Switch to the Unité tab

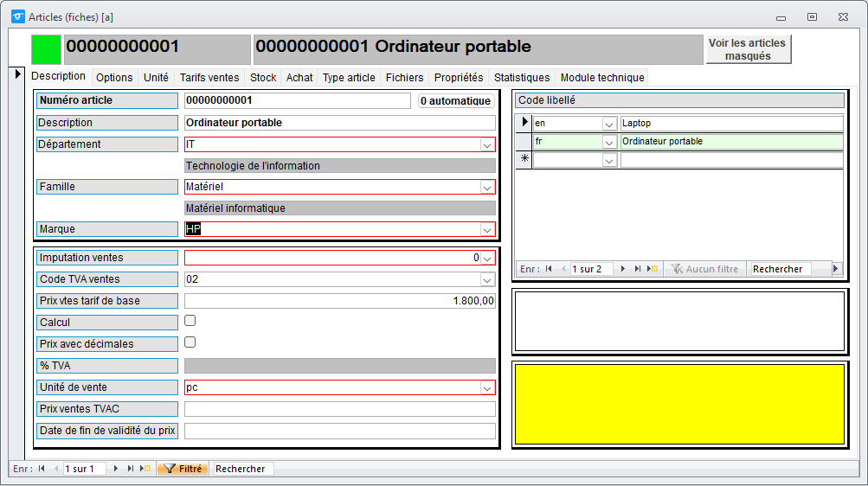coord(156,78)
